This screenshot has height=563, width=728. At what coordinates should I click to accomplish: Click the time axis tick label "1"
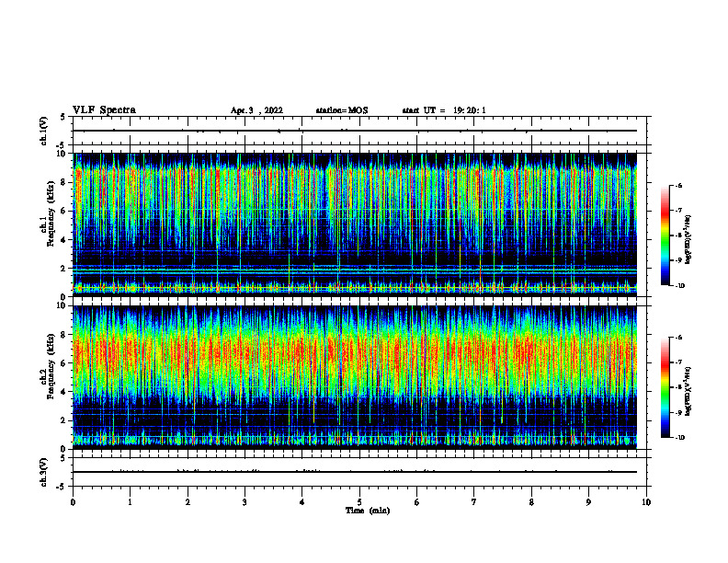tap(130, 502)
